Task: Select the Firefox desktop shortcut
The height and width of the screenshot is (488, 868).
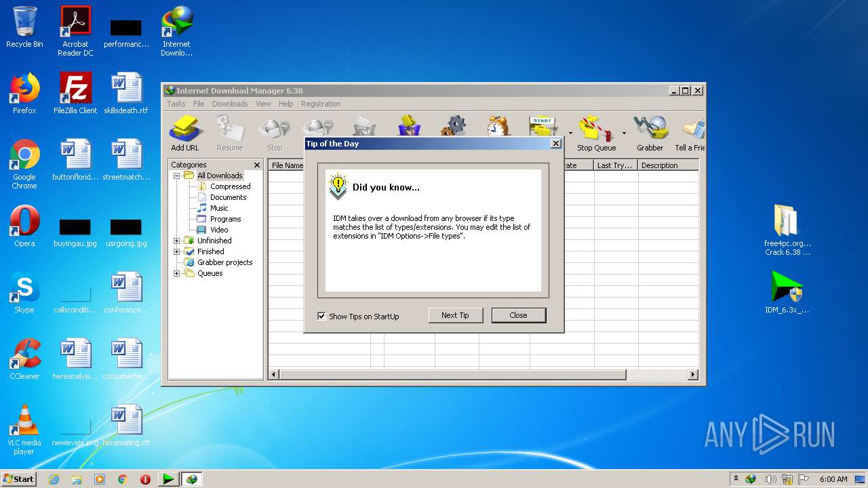Action: coord(24,94)
